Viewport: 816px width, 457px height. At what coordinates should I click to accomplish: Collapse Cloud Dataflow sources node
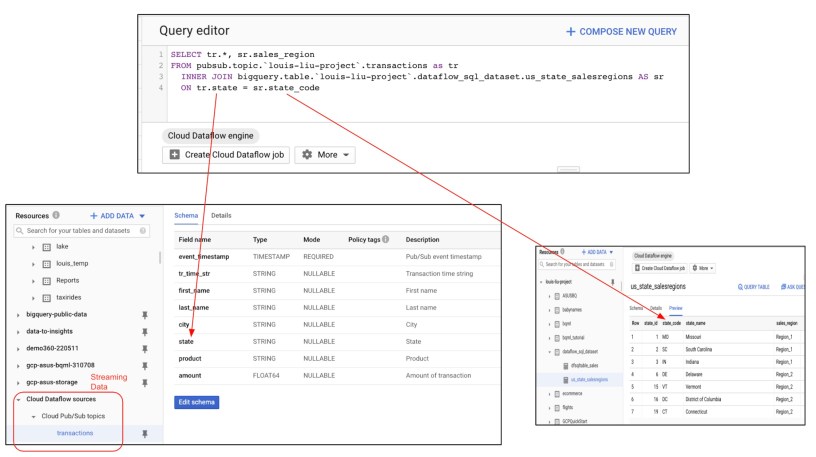coord(18,399)
